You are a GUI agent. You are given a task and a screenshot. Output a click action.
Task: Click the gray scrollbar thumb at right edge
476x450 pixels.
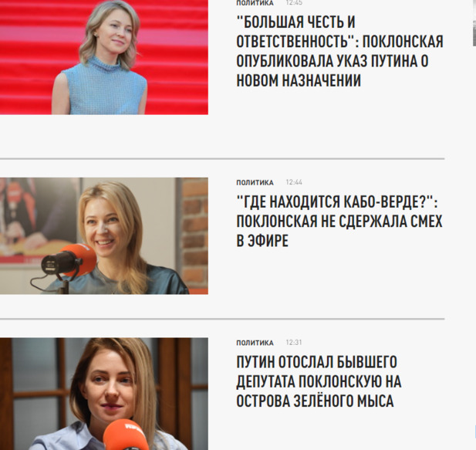click(474, 33)
